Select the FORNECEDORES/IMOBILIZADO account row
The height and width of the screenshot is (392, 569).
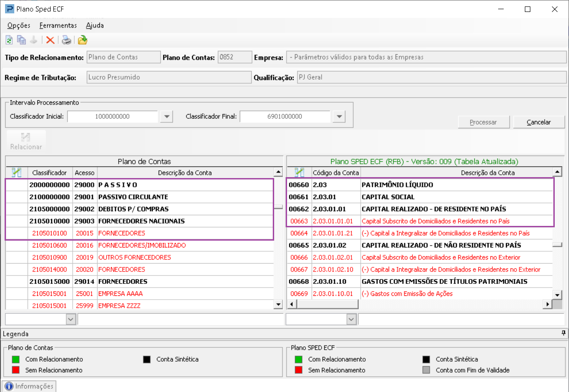pyautogui.click(x=142, y=245)
